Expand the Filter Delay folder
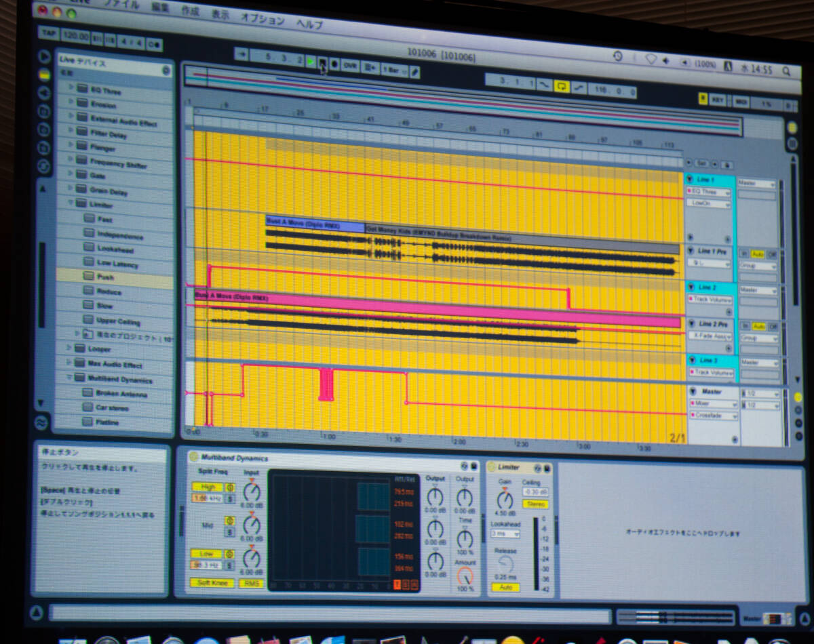814x644 pixels. [70, 131]
